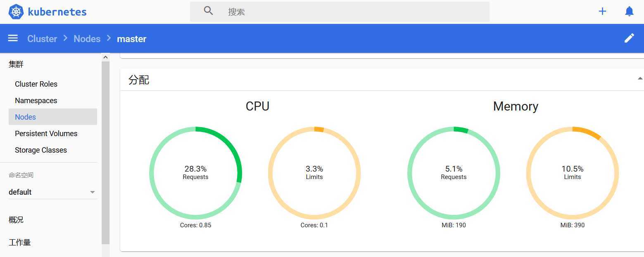Click the search magnifier icon
Image resolution: width=644 pixels, height=257 pixels.
[209, 11]
